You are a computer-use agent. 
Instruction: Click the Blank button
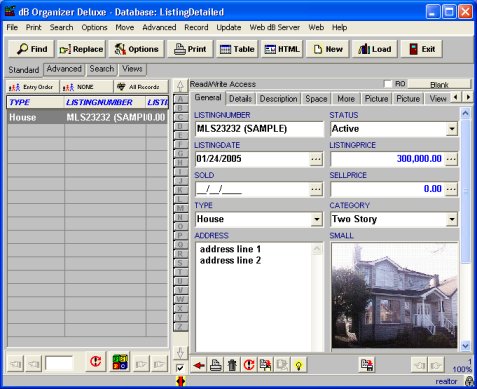click(439, 85)
